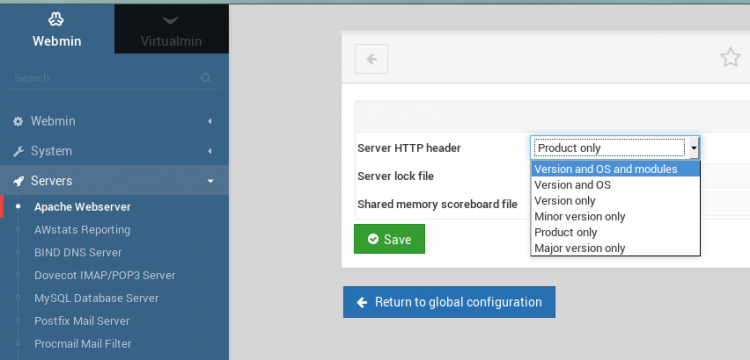Click the Servers rocket icon
The height and width of the screenshot is (360, 750).
click(x=18, y=181)
